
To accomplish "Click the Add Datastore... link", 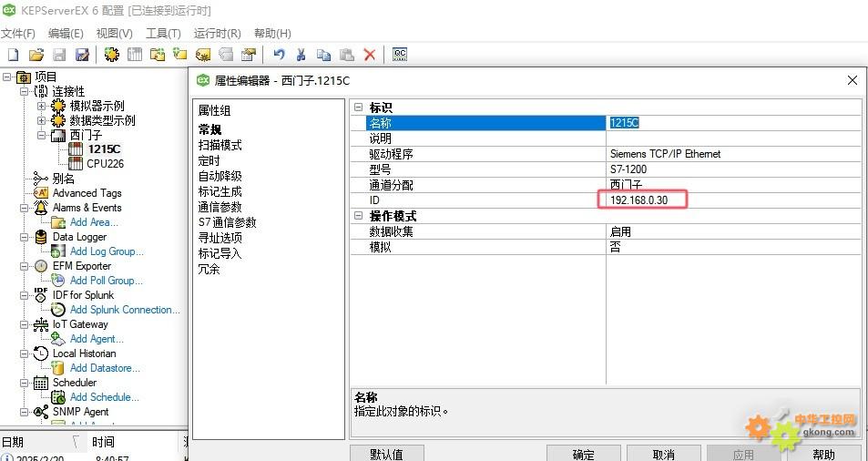I will point(105,368).
